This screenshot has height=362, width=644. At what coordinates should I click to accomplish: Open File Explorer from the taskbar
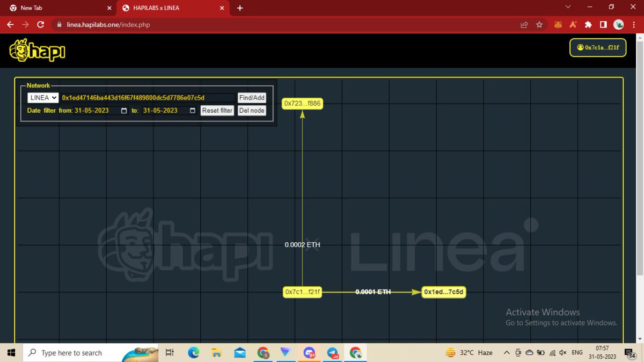(216, 352)
